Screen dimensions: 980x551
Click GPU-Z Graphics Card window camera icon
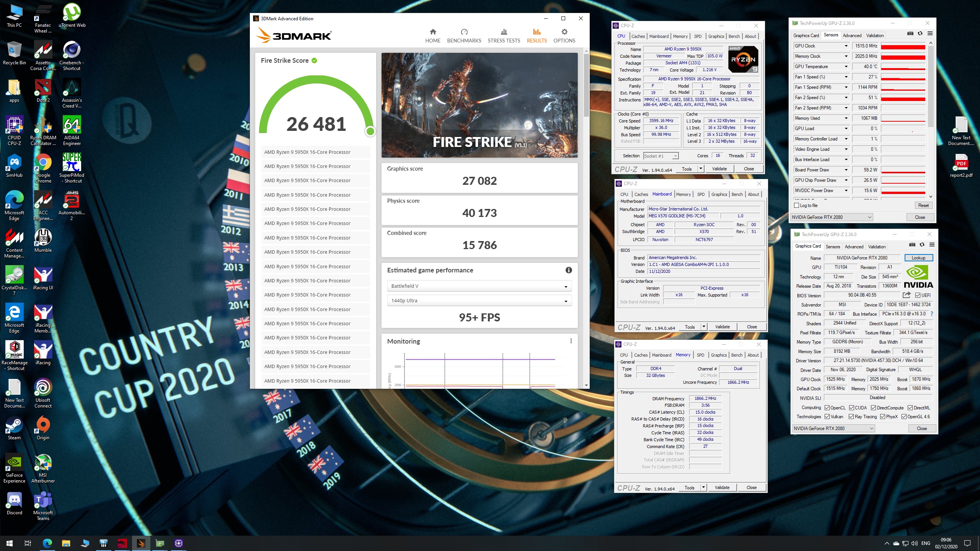coord(912,245)
